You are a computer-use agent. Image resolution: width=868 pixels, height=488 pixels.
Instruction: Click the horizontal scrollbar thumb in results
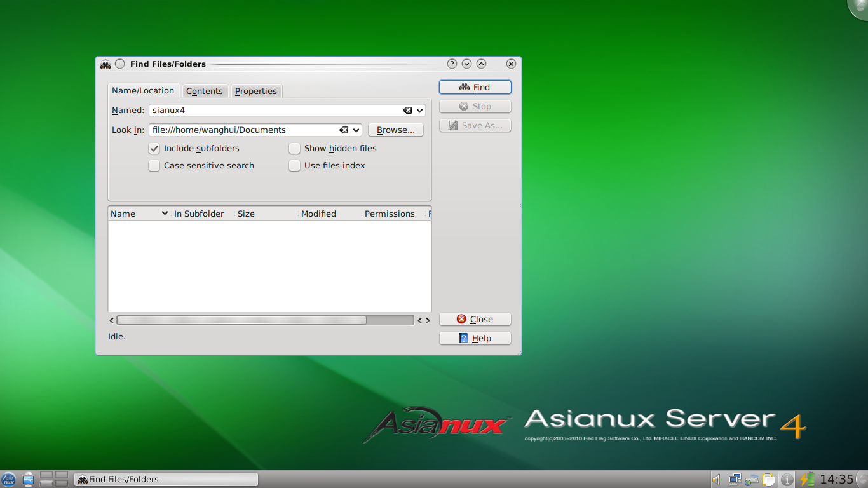coord(241,320)
